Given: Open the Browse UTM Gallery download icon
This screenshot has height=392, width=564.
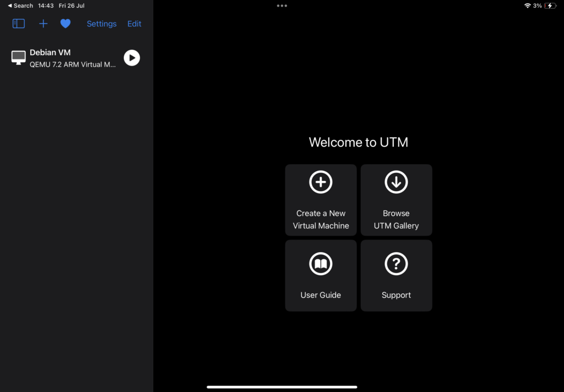Looking at the screenshot, I should tap(396, 182).
